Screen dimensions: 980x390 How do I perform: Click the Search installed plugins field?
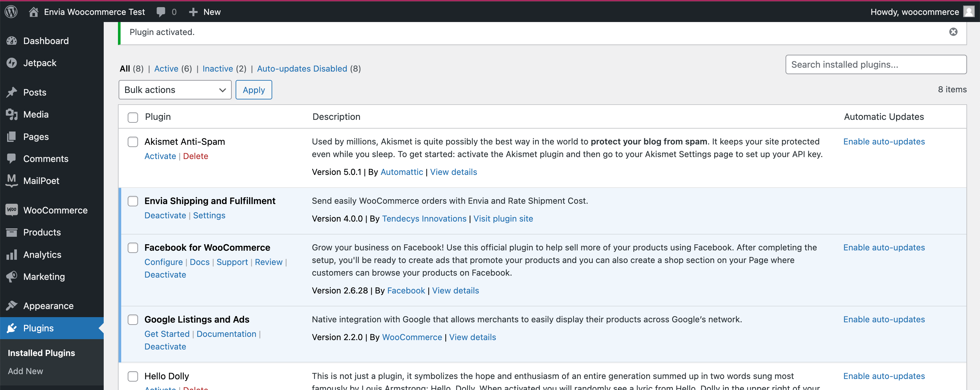click(876, 64)
